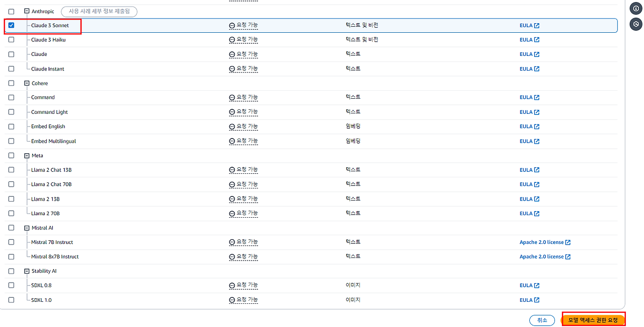Enable the Embed Multilingual checkbox
Viewport: 644px width, 327px height.
click(x=11, y=141)
